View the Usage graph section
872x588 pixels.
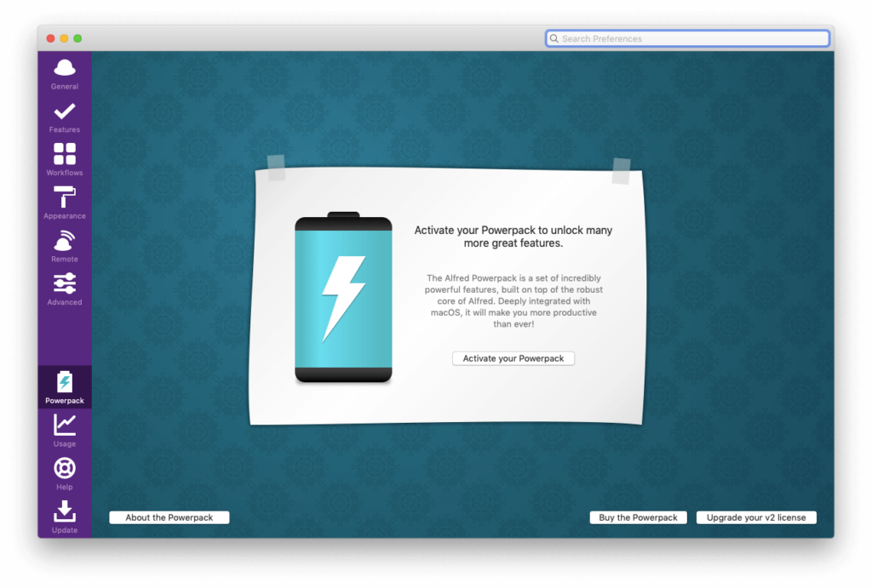coord(65,431)
